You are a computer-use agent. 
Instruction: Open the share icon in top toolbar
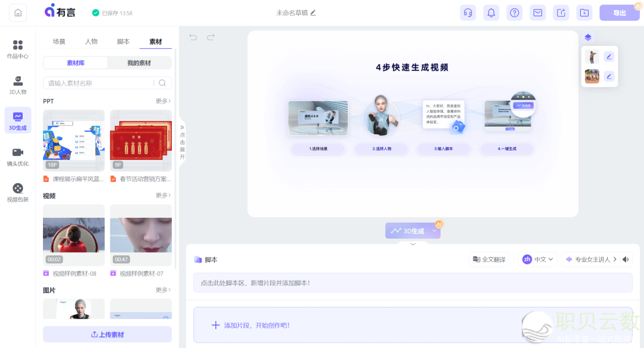coord(561,12)
